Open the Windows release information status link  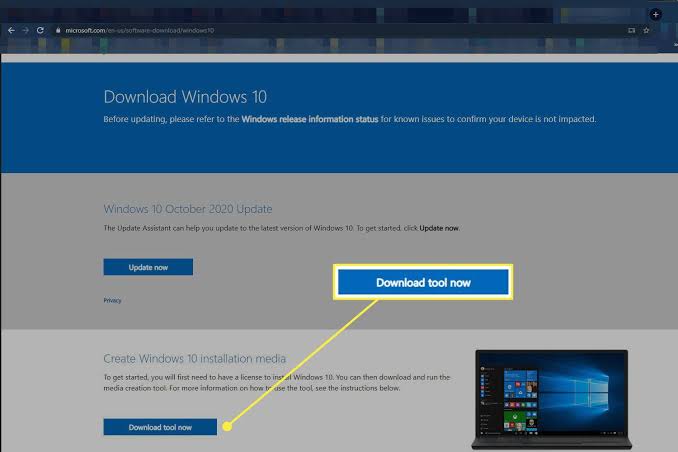click(x=310, y=119)
